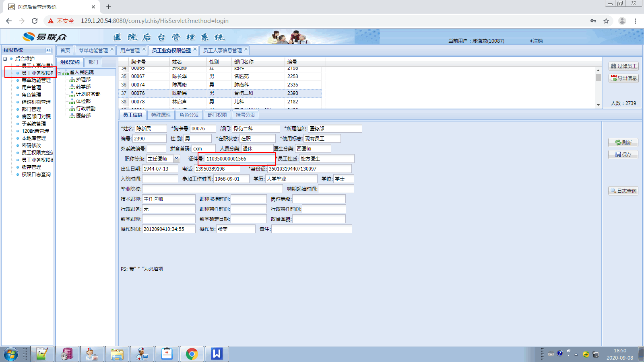Open the 特殊属性 tab
This screenshot has height=362, width=644.
coord(161,115)
